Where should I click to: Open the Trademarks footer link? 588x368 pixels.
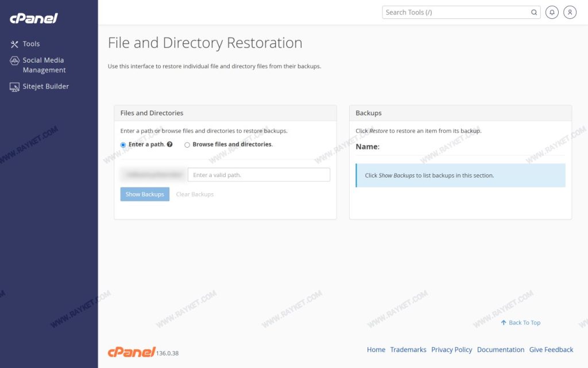pos(408,350)
